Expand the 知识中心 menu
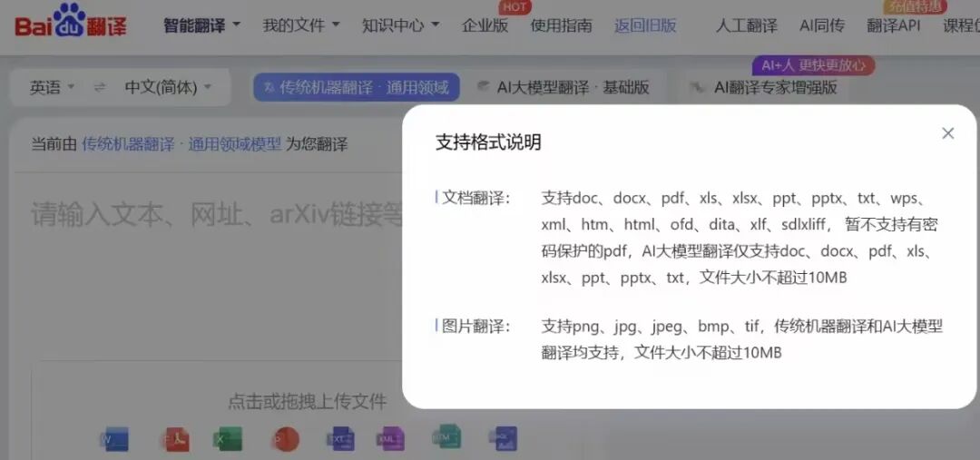This screenshot has height=460, width=980. point(401,25)
